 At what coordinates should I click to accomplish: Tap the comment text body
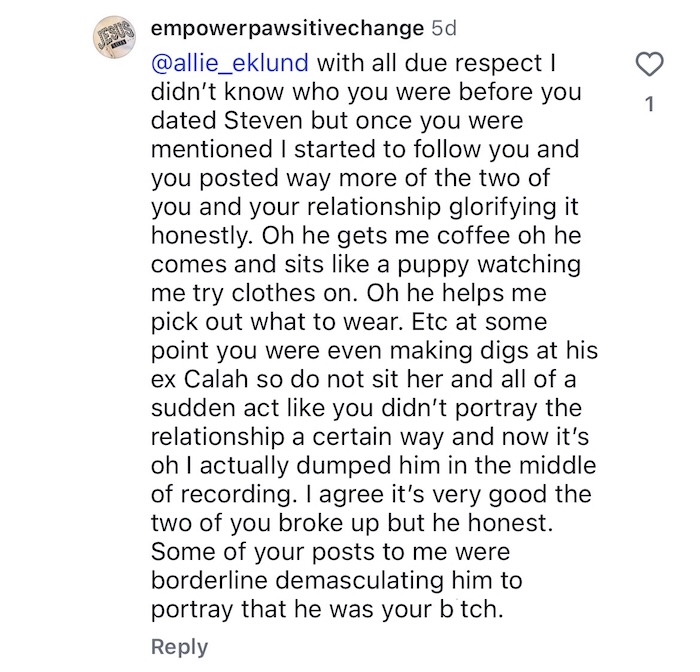point(374,336)
